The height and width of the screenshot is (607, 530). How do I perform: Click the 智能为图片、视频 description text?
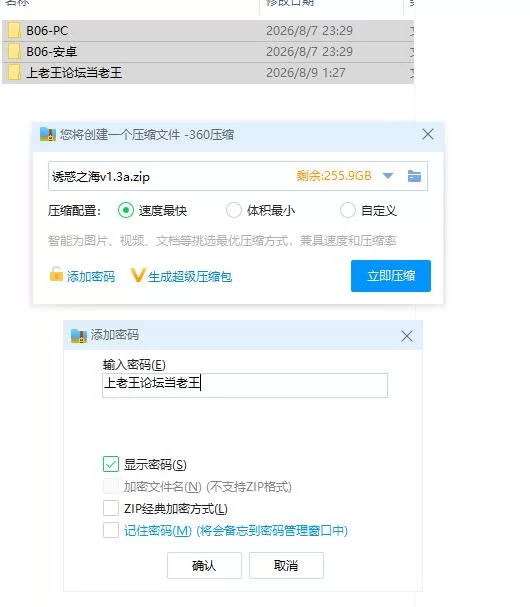coord(222,241)
